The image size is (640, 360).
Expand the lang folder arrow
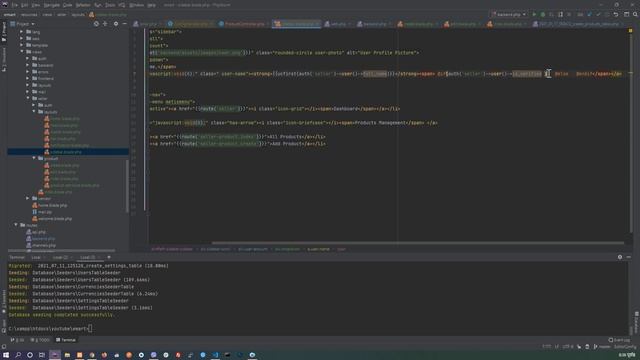point(22,32)
